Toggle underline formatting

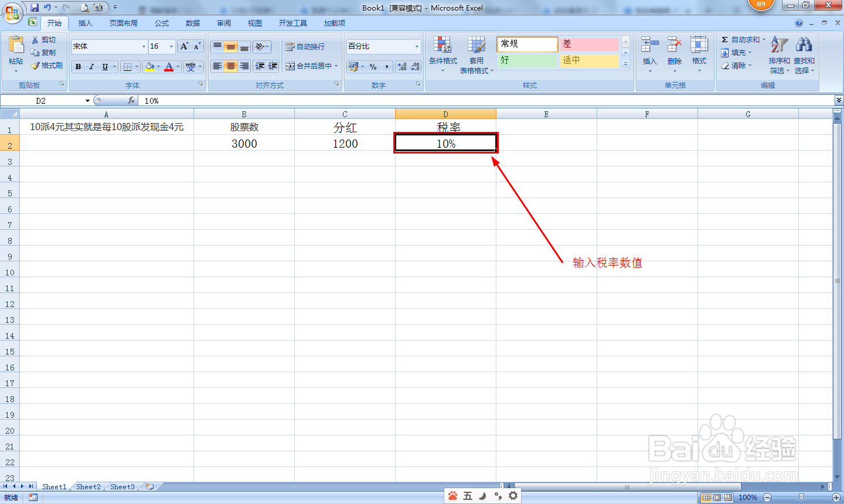click(x=105, y=67)
